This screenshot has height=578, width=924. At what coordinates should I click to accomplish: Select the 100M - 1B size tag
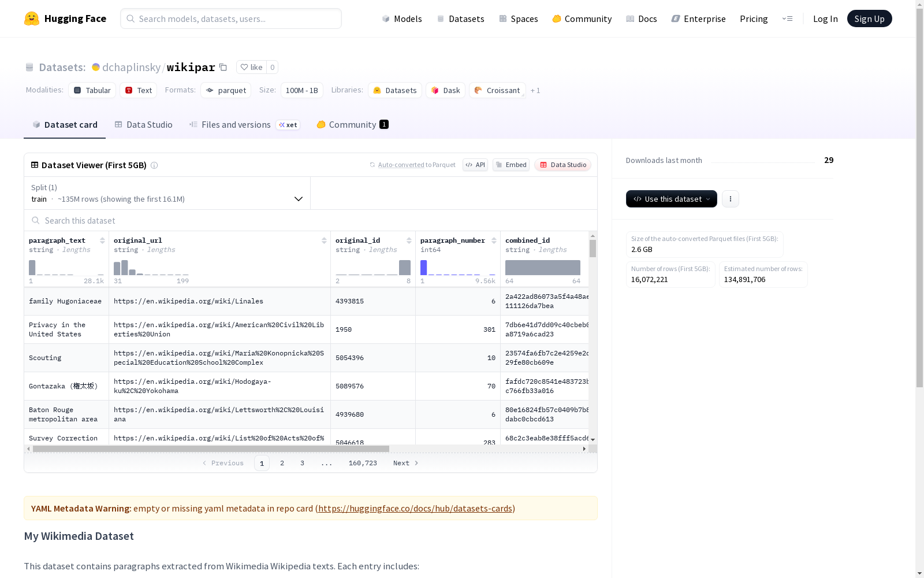pyautogui.click(x=302, y=90)
